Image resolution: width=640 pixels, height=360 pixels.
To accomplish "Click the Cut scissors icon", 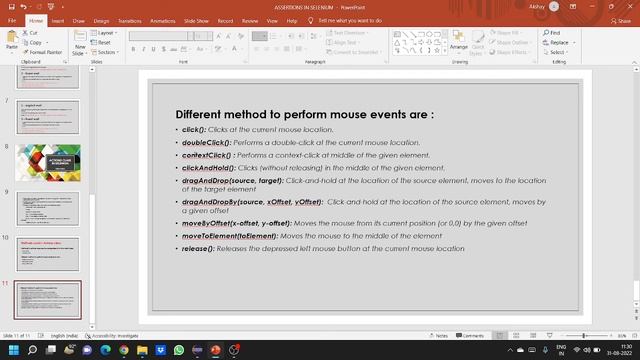I will click(25, 33).
